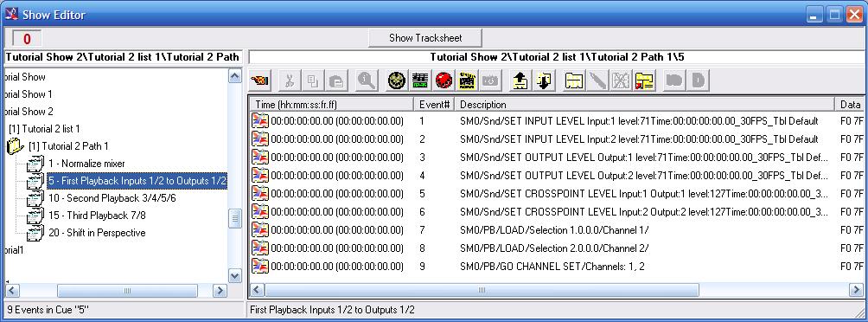Select event 9 GO CHANNEL SET row

(x=557, y=266)
